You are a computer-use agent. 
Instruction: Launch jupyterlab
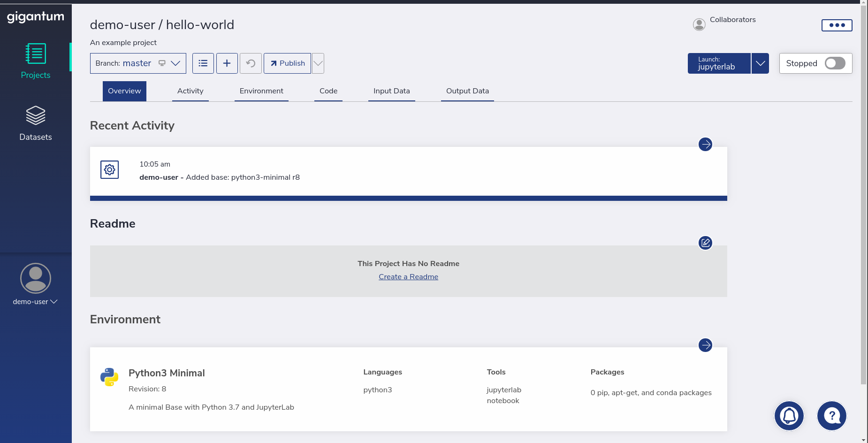pyautogui.click(x=719, y=63)
